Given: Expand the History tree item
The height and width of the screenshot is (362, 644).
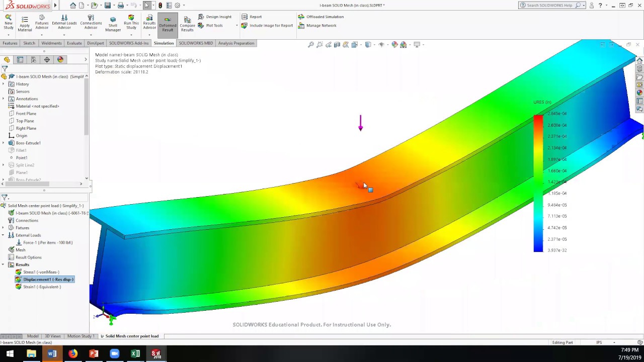Looking at the screenshot, I should [4, 84].
